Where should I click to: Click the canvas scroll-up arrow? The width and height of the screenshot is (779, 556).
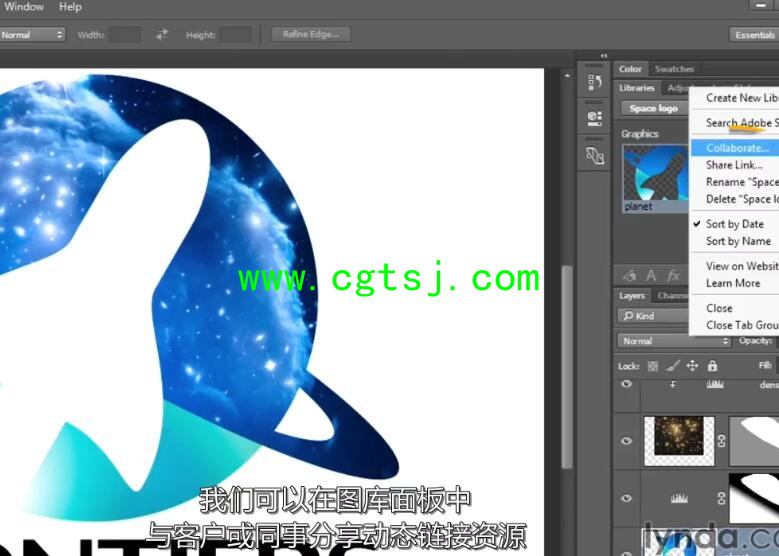[567, 76]
